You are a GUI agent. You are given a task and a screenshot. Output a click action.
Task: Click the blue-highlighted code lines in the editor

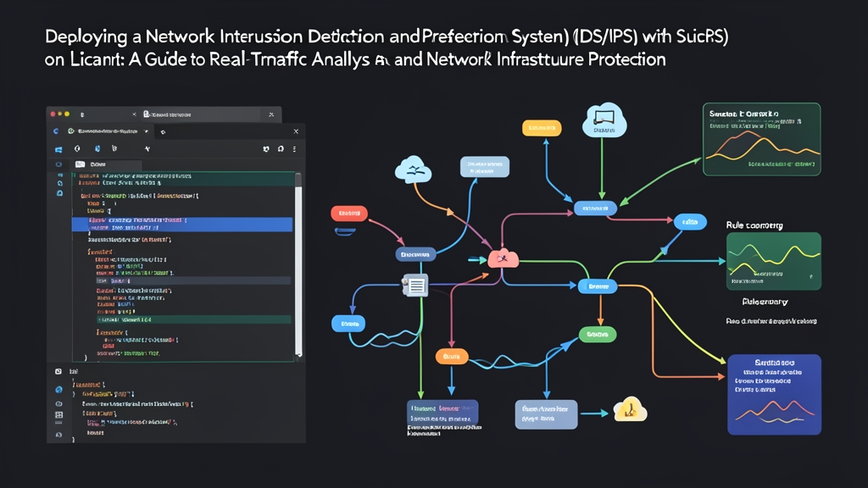[182, 224]
